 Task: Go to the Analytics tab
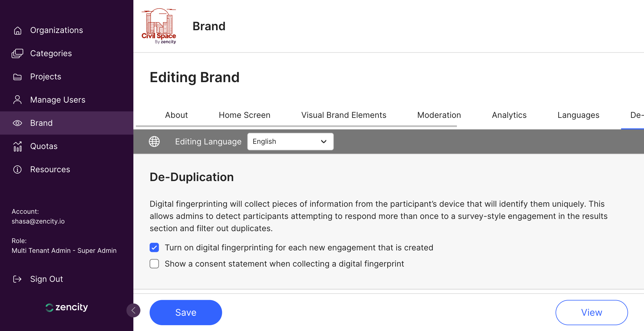509,115
